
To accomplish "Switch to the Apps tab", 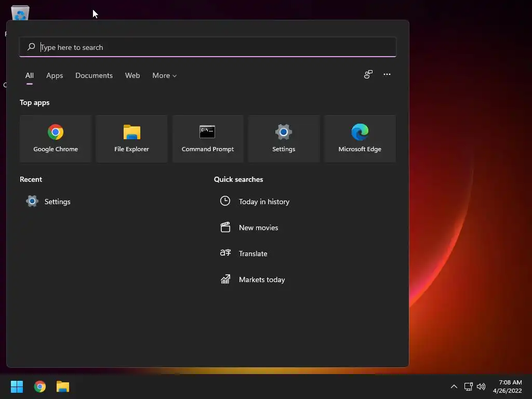I will click(x=55, y=75).
